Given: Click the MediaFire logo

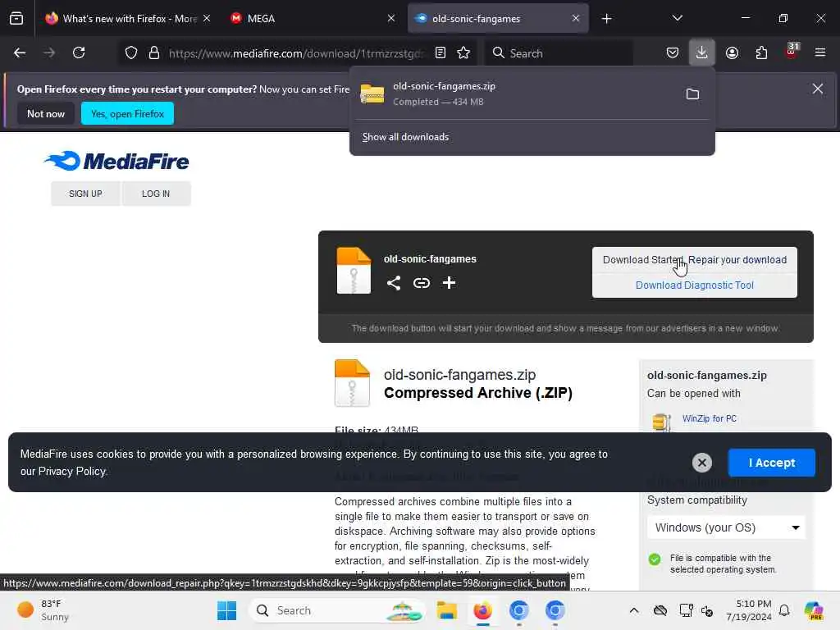Looking at the screenshot, I should click(116, 161).
